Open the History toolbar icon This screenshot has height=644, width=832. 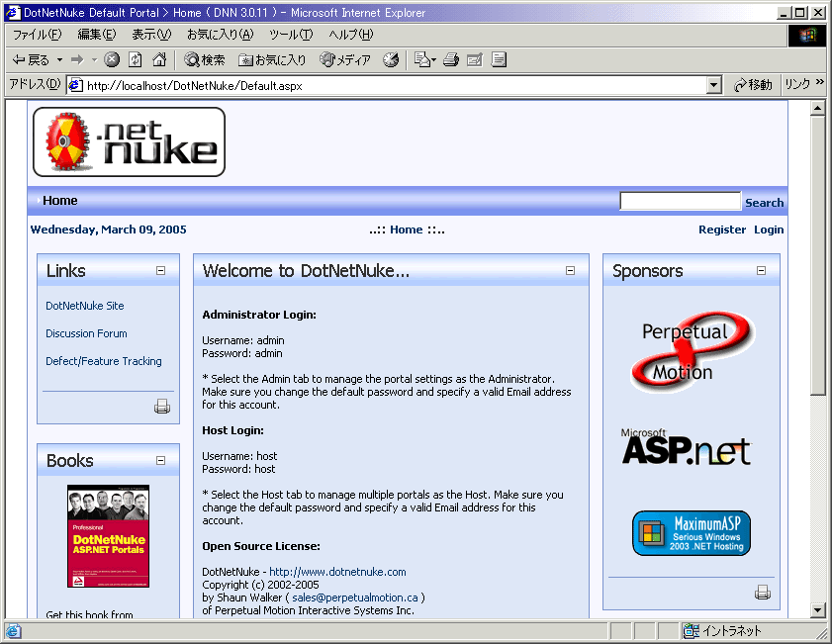click(x=391, y=60)
